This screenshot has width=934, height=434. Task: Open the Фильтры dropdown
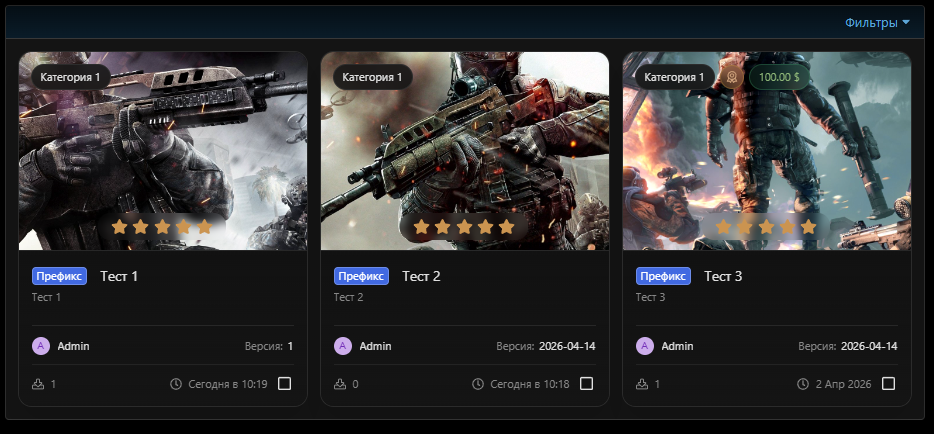pos(877,23)
